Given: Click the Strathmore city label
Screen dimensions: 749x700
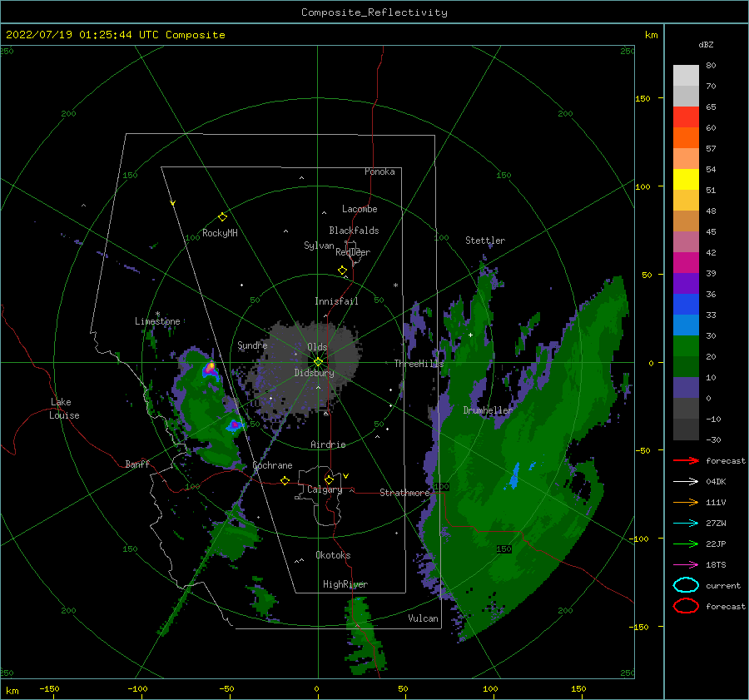Looking at the screenshot, I should click(405, 493).
